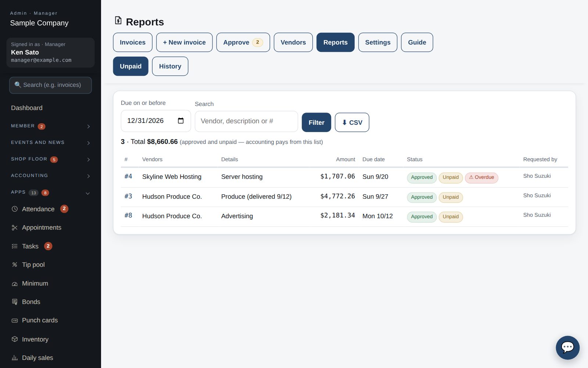Click the Tasks checklist icon
Viewport: 588px width, 368px height.
point(15,246)
